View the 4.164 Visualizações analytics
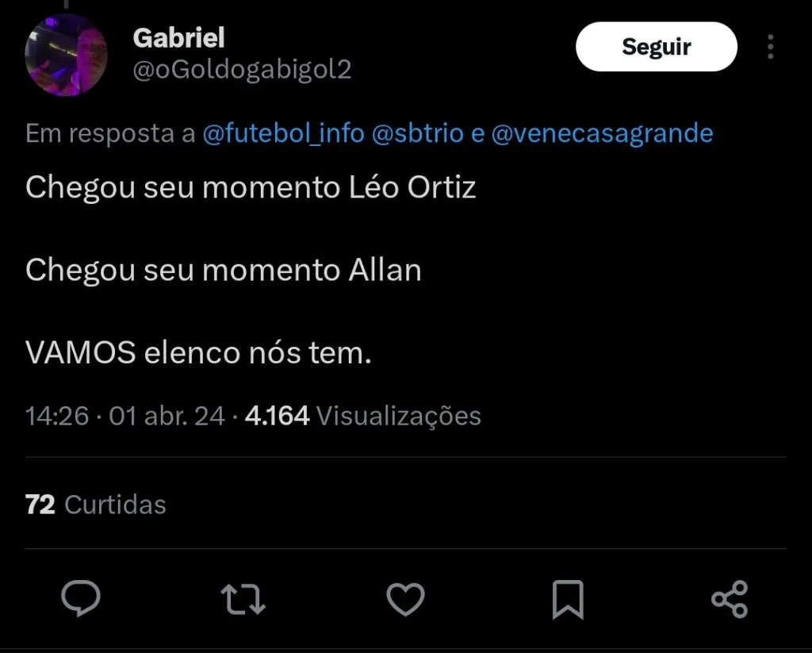The height and width of the screenshot is (653, 812). [362, 416]
